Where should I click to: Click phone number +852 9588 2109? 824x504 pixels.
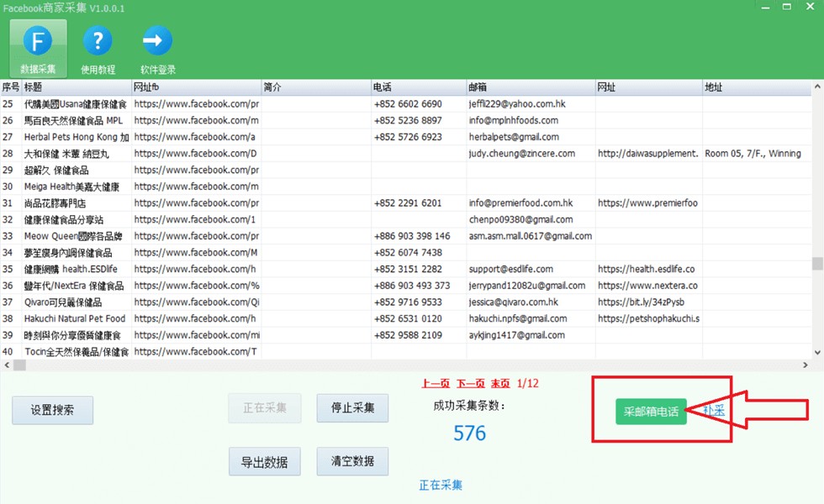408,335
